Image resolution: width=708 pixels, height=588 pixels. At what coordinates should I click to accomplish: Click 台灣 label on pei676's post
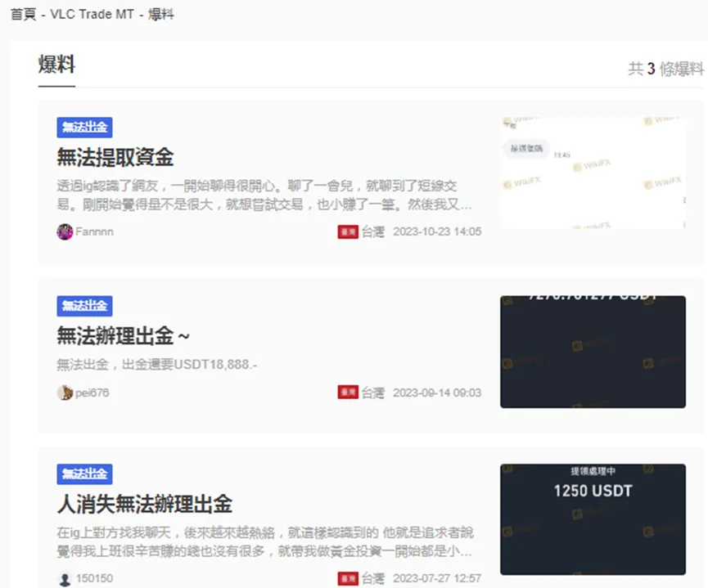pyautogui.click(x=373, y=393)
